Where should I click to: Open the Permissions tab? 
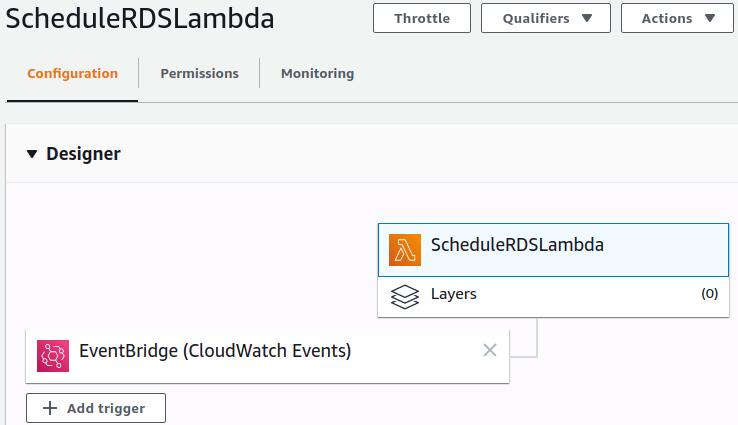click(x=199, y=73)
